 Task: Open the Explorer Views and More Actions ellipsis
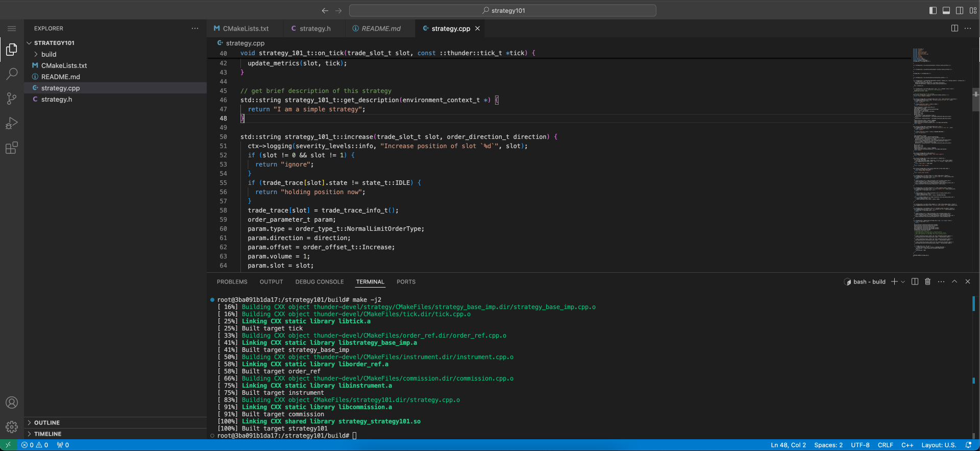tap(195, 28)
